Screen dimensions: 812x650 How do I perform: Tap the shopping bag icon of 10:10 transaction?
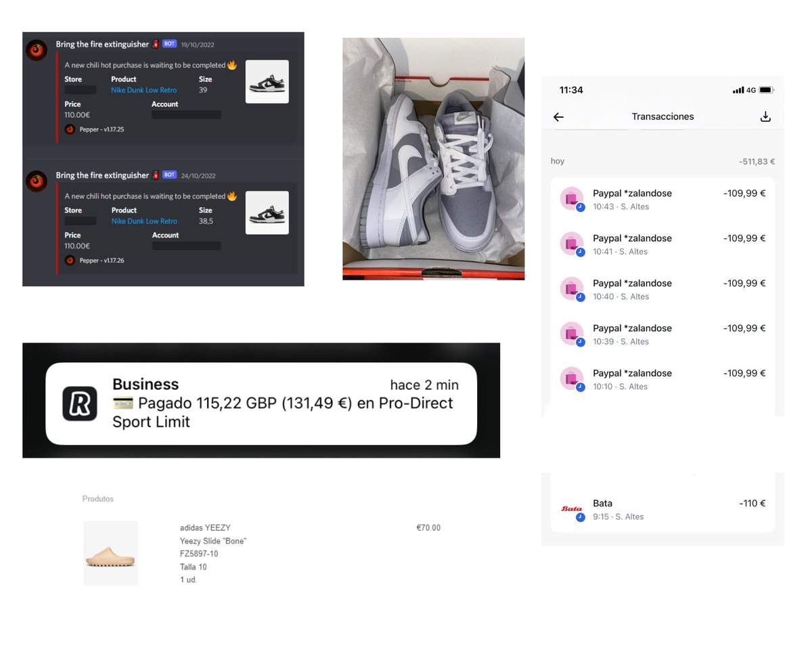pyautogui.click(x=572, y=378)
